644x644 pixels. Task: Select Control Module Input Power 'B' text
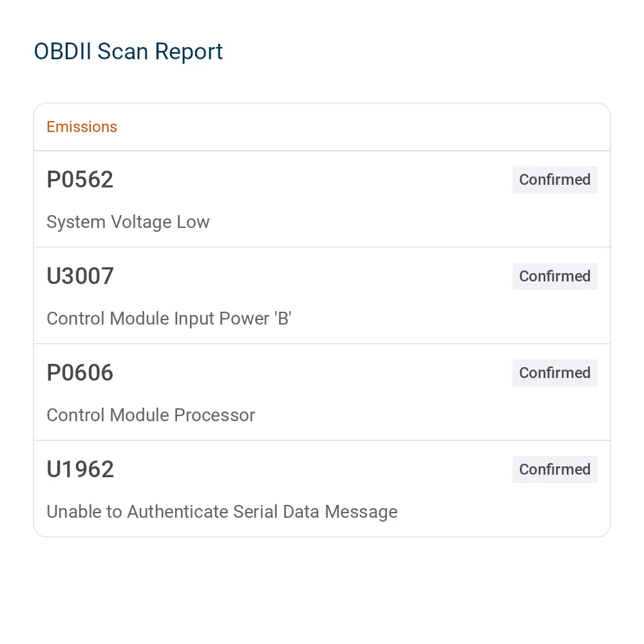[169, 318]
